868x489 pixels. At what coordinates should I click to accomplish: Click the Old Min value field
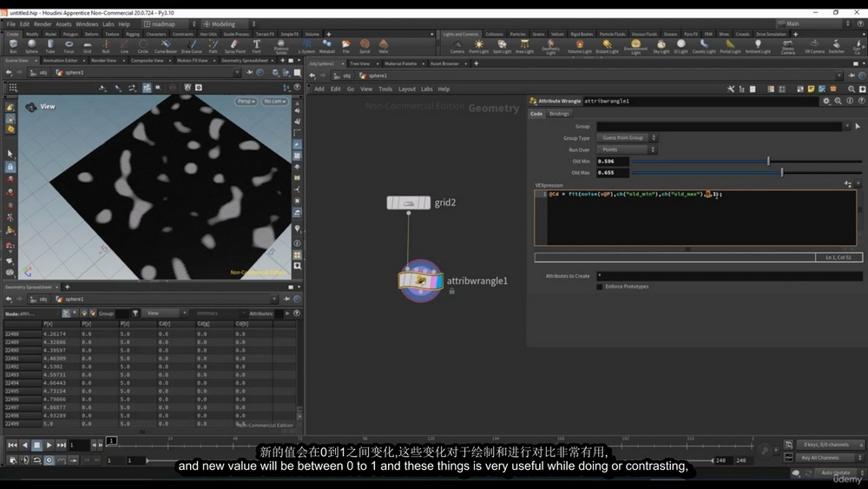[x=612, y=162]
